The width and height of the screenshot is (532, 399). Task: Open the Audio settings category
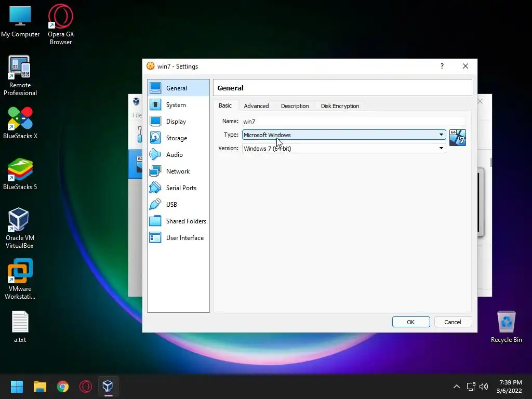coord(179,155)
